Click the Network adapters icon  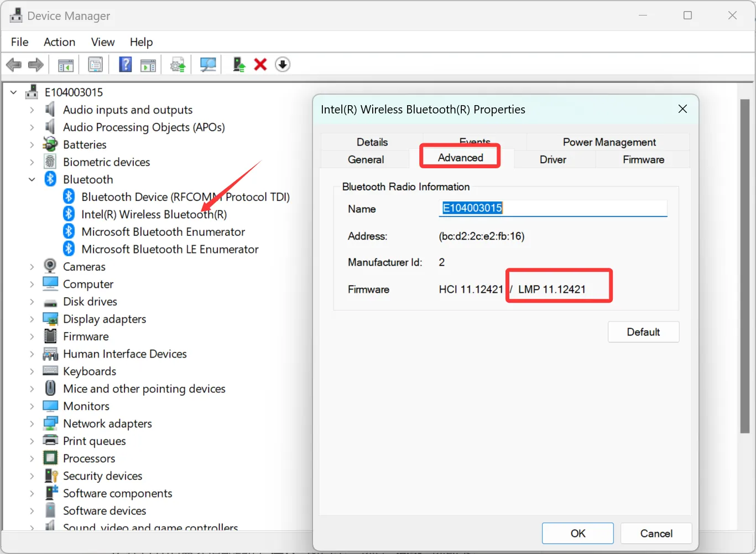pyautogui.click(x=50, y=423)
